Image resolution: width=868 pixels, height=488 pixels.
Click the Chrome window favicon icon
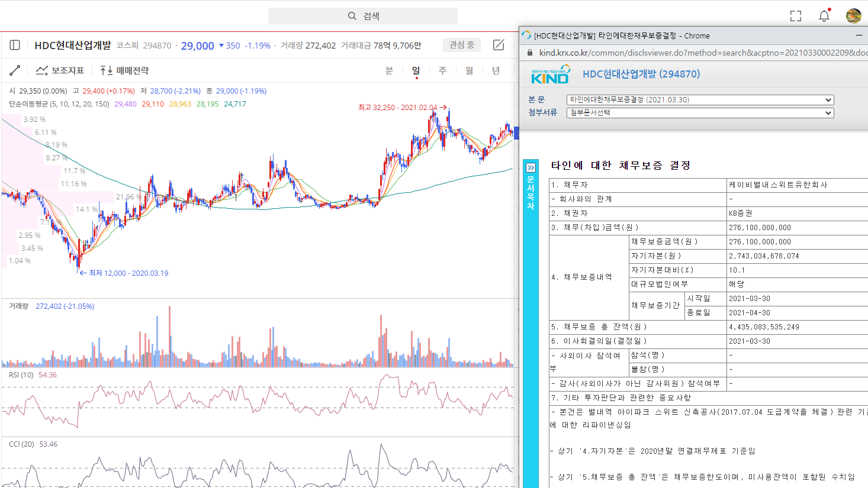(526, 35)
